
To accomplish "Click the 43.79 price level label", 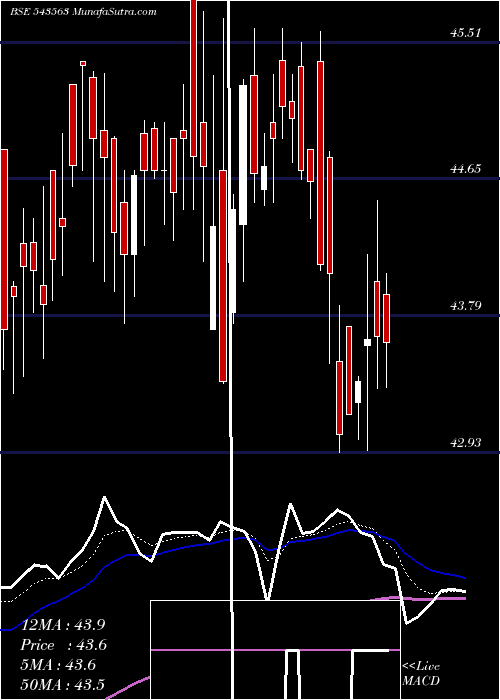I will click(466, 306).
